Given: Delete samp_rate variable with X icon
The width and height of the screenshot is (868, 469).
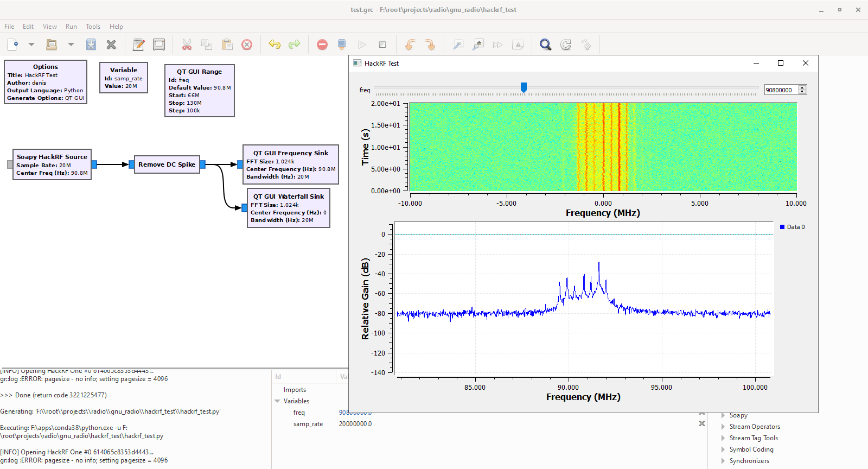Looking at the screenshot, I should [x=702, y=423].
